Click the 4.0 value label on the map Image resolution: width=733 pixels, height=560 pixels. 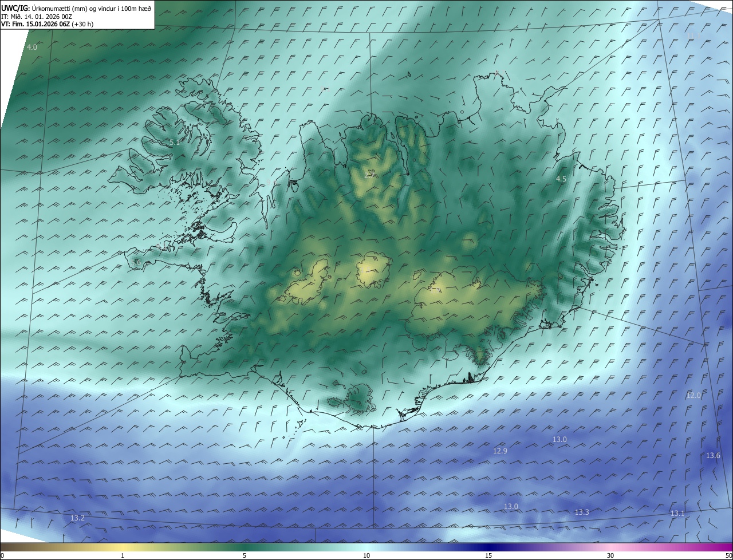tap(32, 47)
